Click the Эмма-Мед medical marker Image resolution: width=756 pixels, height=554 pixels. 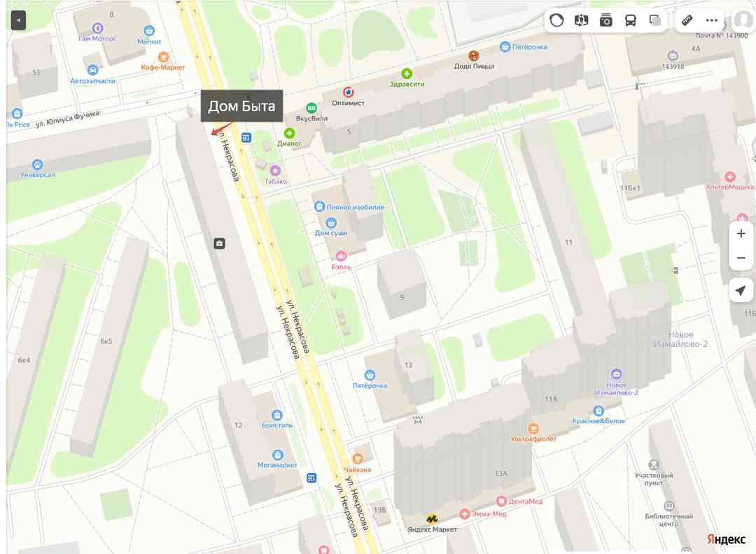click(464, 514)
